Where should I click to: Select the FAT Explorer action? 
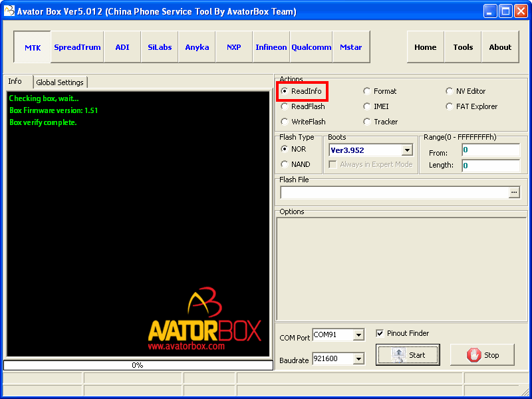(x=471, y=106)
